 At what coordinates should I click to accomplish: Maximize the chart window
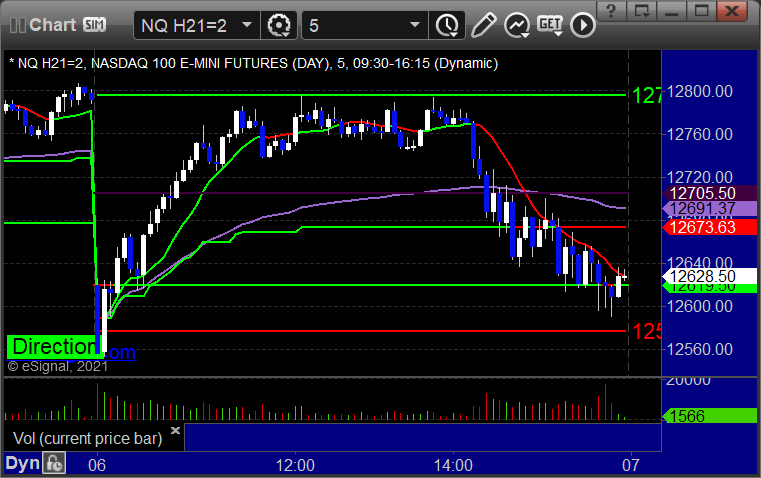pyautogui.click(x=701, y=10)
